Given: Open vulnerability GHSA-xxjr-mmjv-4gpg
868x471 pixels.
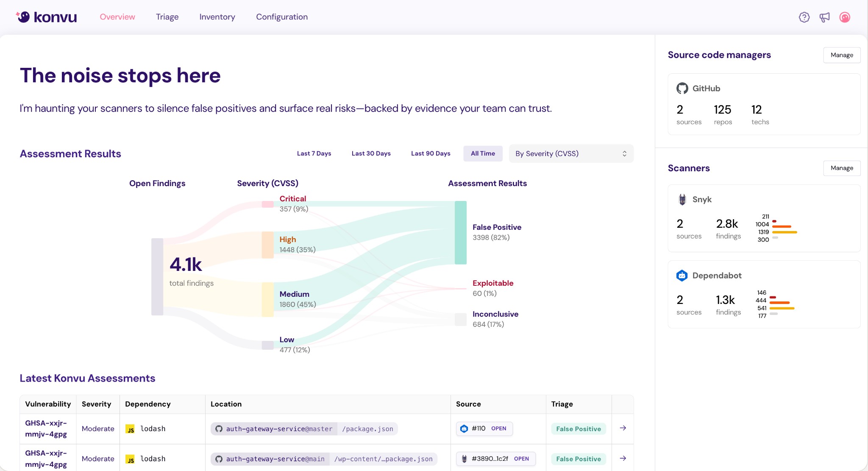Looking at the screenshot, I should 46,428.
